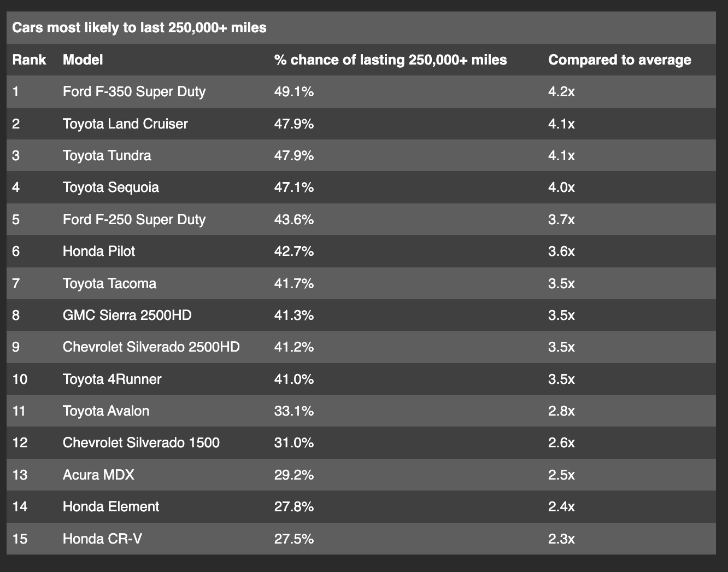Select the Acura MDX model cell
Viewport: 728px width, 572px height.
pyautogui.click(x=98, y=475)
